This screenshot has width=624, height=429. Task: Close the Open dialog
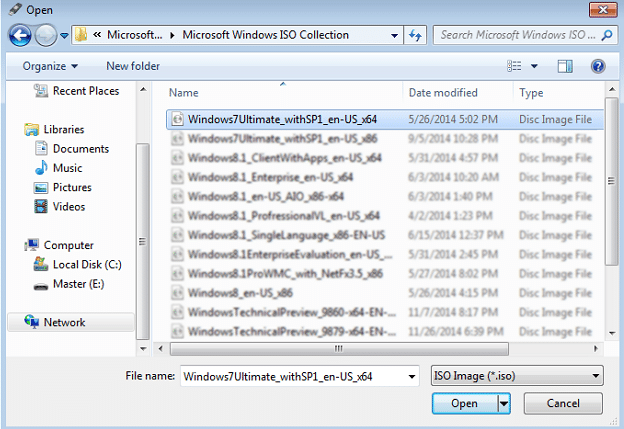tap(603, 10)
